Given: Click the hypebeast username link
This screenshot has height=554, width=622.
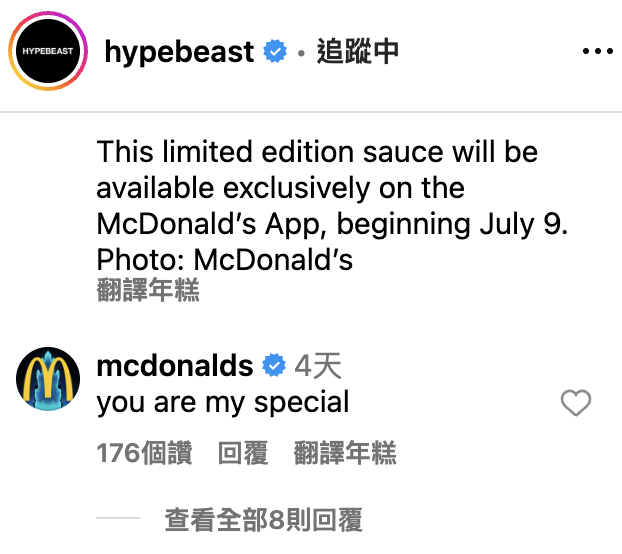Looking at the screenshot, I should pos(179,52).
